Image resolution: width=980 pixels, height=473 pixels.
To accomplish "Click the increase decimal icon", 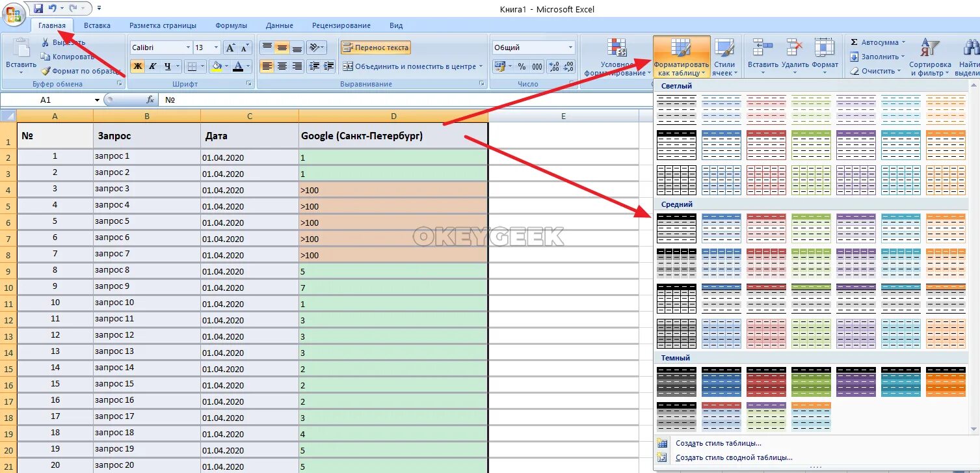I will click(553, 66).
